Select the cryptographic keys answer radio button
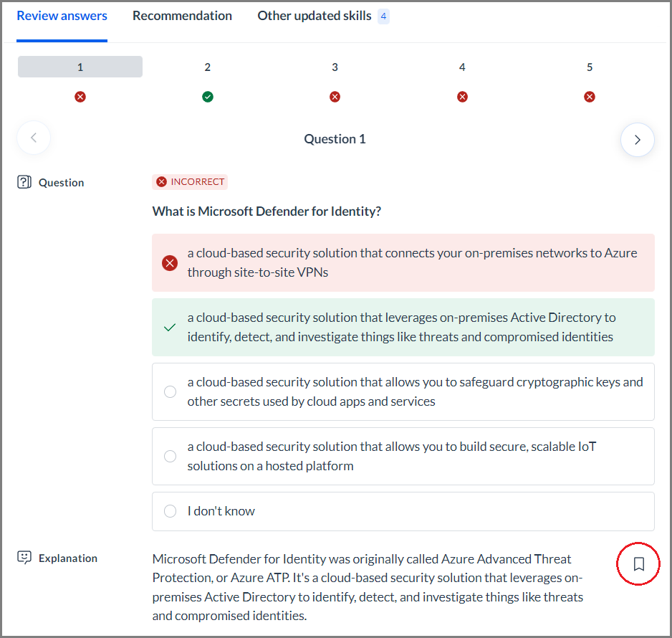 pos(170,391)
